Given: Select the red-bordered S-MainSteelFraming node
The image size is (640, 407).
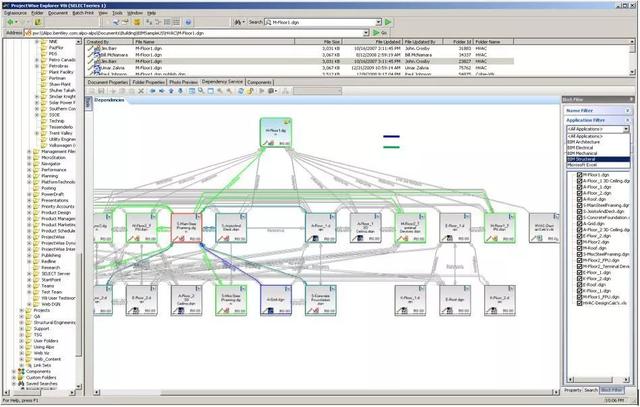Looking at the screenshot, I should 187,227.
